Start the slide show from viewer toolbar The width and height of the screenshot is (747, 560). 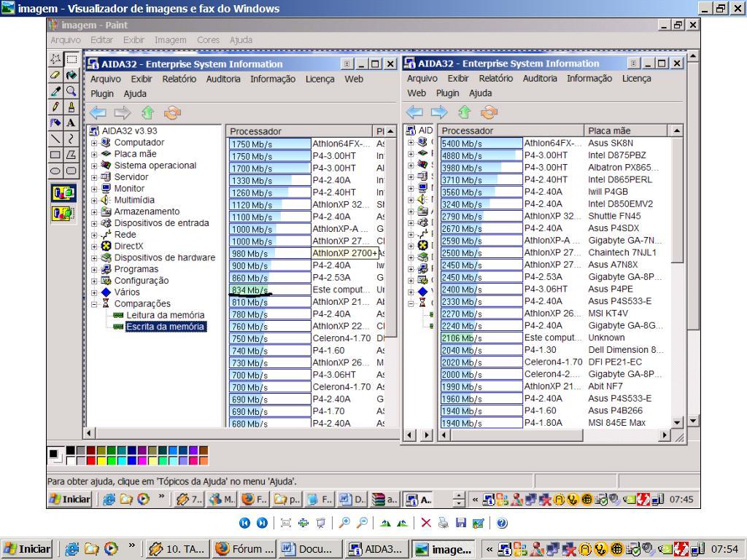click(321, 523)
